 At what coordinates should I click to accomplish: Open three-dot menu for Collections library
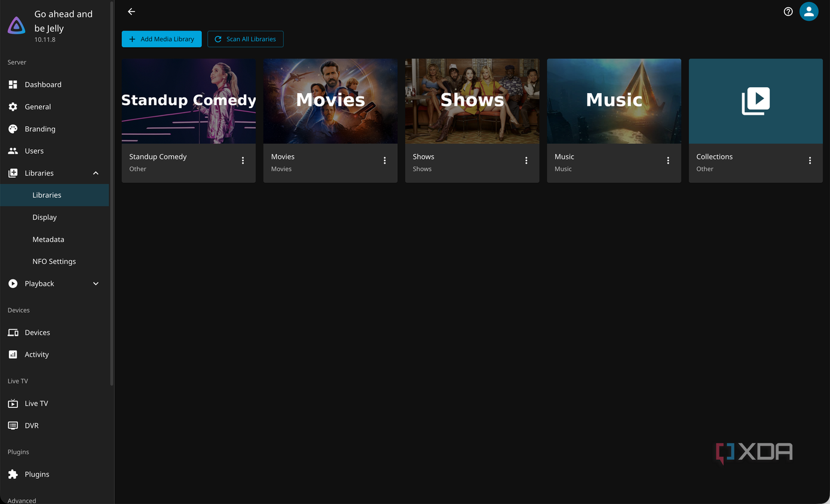point(810,160)
